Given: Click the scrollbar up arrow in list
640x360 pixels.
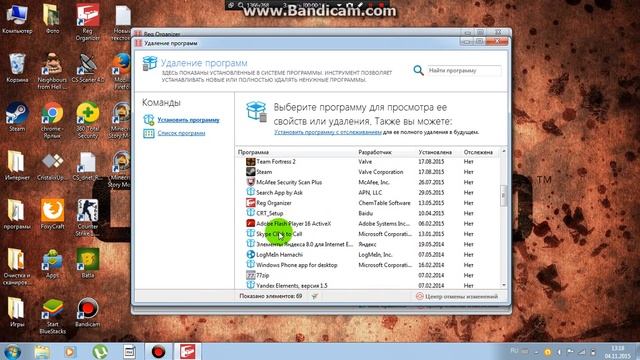Looking at the screenshot, I should (x=503, y=151).
